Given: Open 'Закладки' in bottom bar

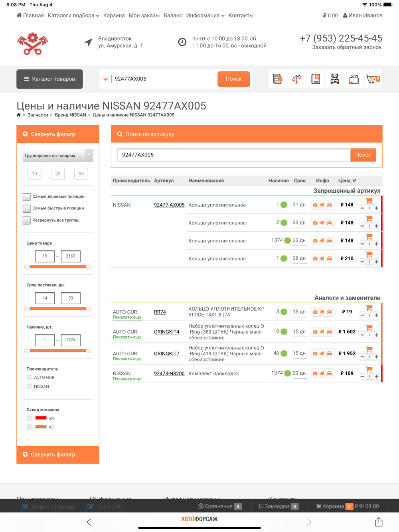Looking at the screenshot, I should click(279, 506).
